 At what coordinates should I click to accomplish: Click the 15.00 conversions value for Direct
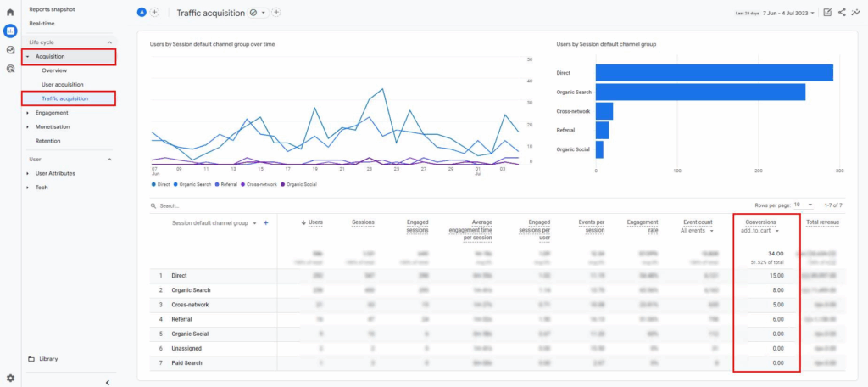[x=776, y=276]
